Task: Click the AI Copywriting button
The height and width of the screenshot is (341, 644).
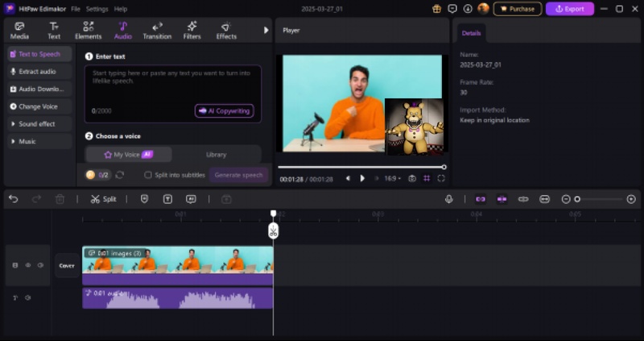Action: 224,111
